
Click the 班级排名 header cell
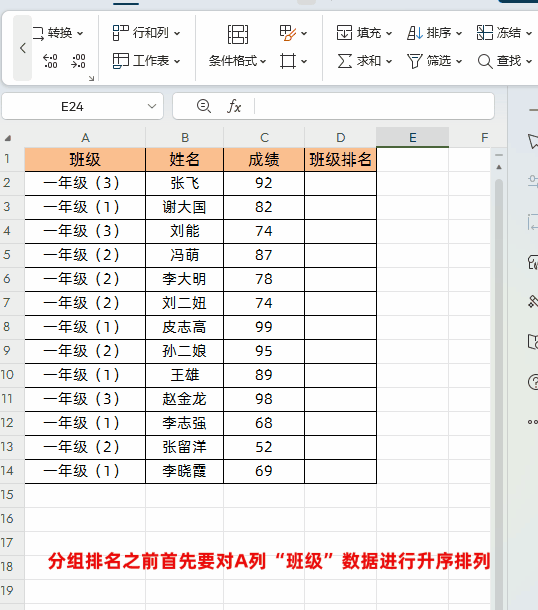click(340, 160)
